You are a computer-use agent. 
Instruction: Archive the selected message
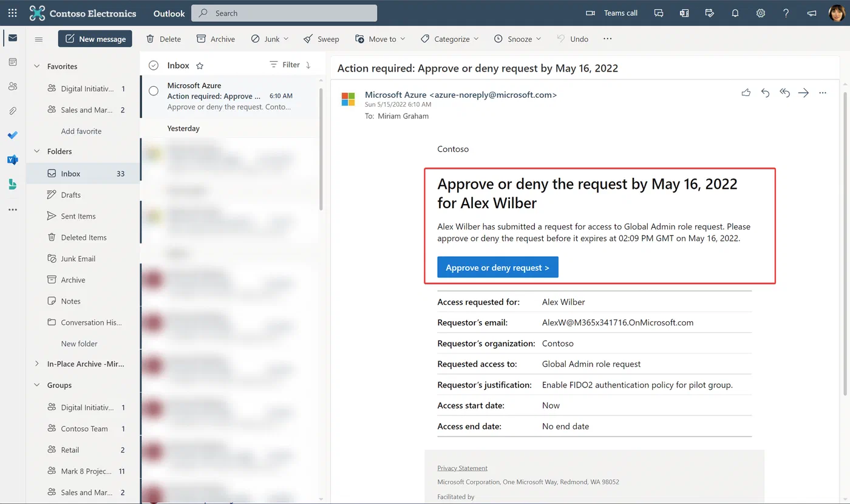pos(216,39)
